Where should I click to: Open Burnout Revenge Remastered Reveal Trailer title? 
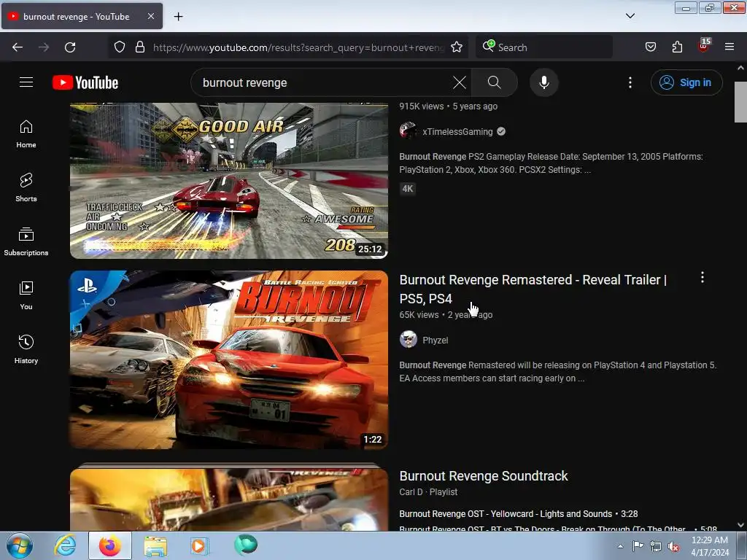(533, 289)
